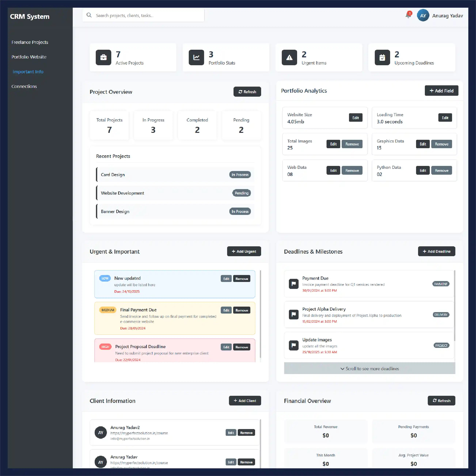This screenshot has width=476, height=476.
Task: Remove the Web Data field
Action: (x=352, y=170)
